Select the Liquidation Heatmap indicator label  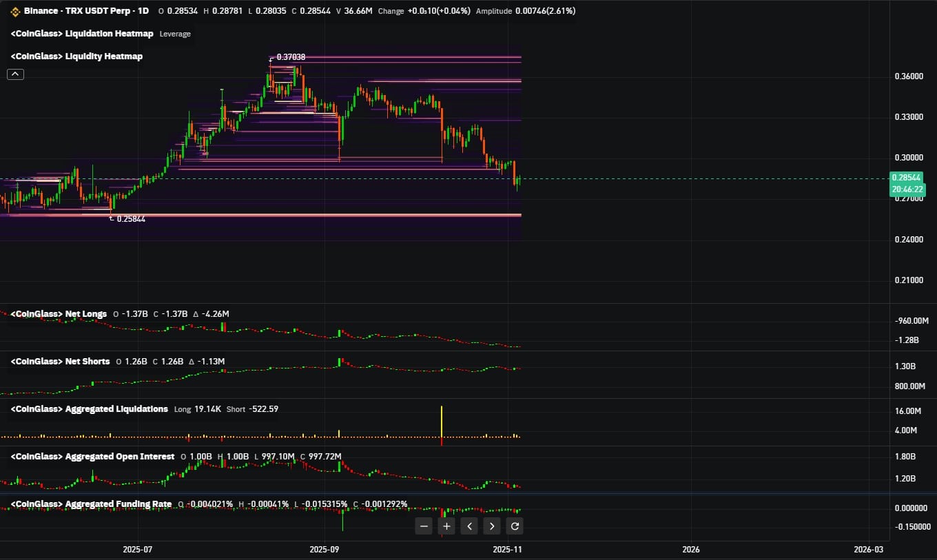coord(82,34)
